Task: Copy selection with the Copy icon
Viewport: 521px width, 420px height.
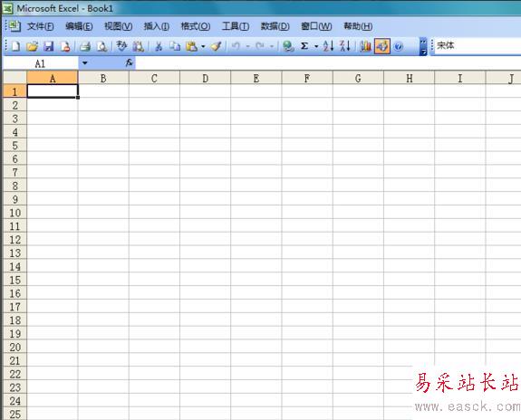Action: point(175,46)
